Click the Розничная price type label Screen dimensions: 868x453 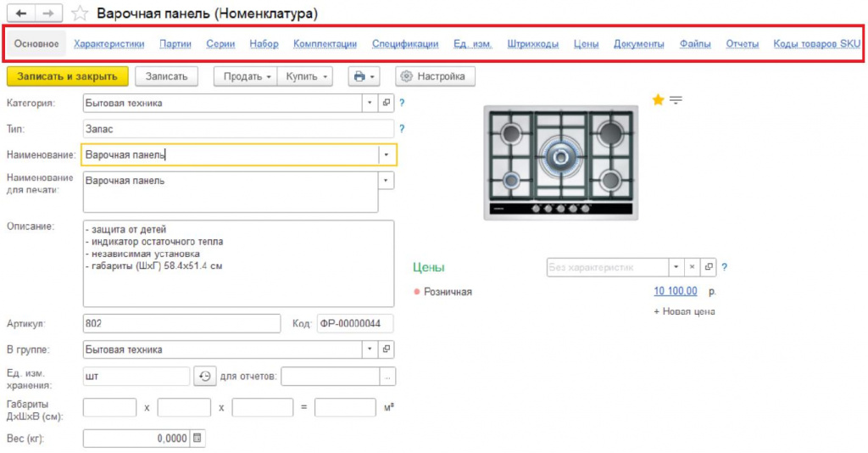click(x=448, y=291)
